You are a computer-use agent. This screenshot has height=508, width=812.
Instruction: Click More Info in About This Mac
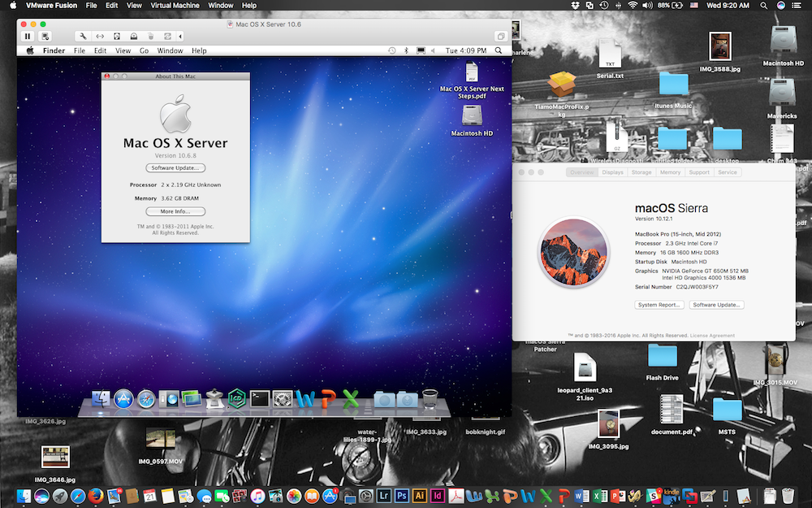coord(175,211)
